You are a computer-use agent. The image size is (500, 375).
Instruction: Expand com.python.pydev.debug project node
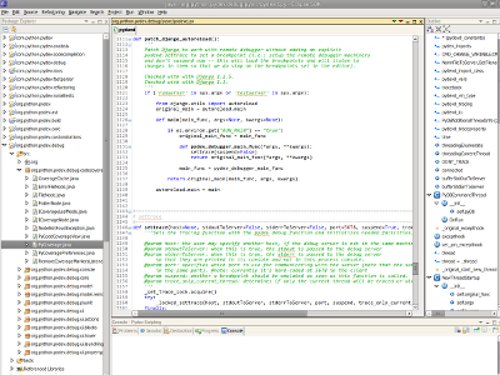pos(5,62)
